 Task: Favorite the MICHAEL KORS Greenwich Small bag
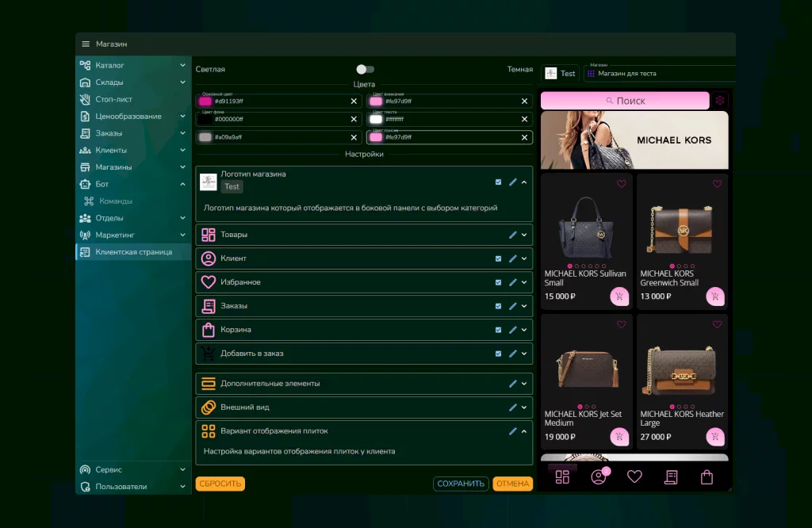pos(717,184)
